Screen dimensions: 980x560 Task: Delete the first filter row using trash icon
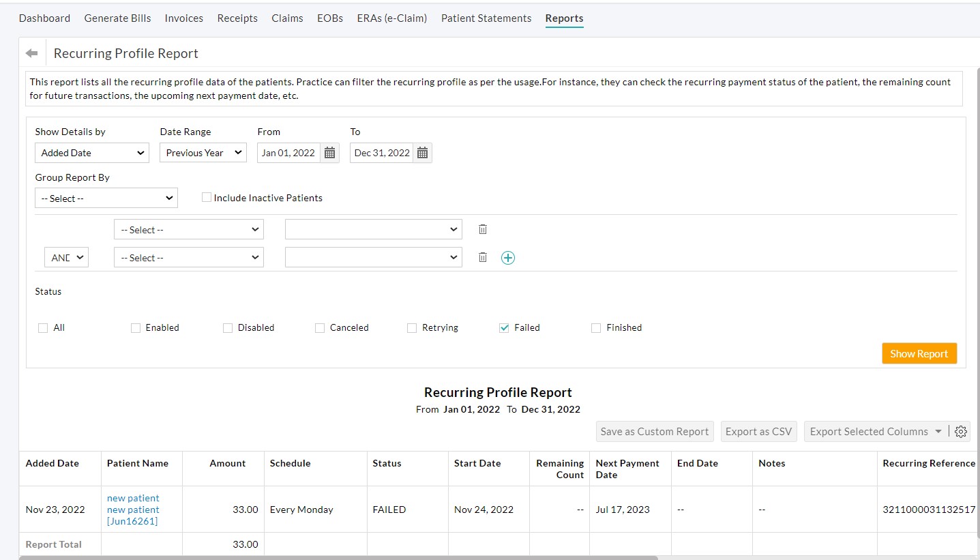point(482,229)
